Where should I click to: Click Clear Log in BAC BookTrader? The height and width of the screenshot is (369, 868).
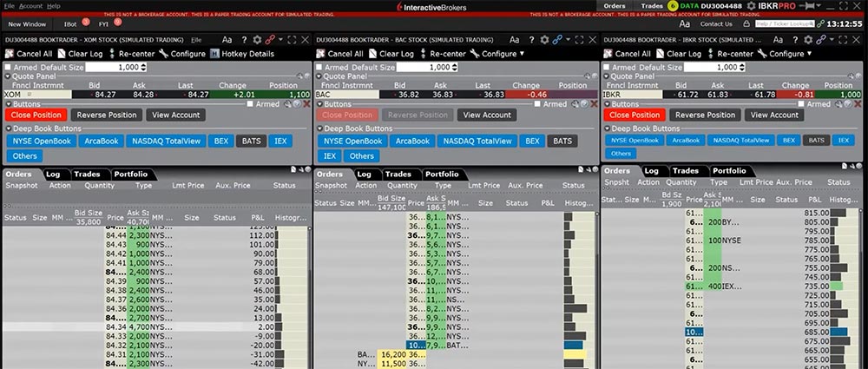coord(391,54)
